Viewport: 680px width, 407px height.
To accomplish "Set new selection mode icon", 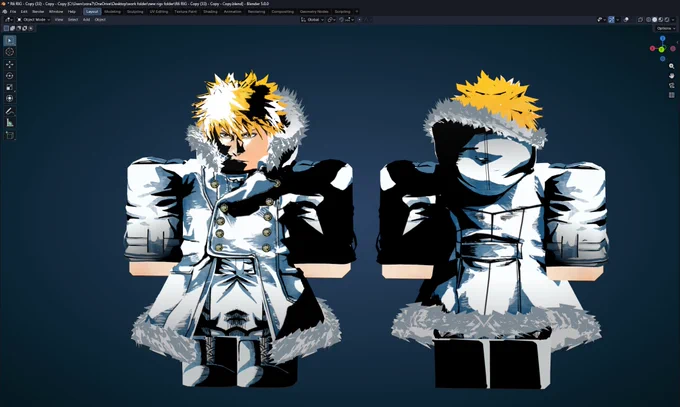I will [6, 28].
